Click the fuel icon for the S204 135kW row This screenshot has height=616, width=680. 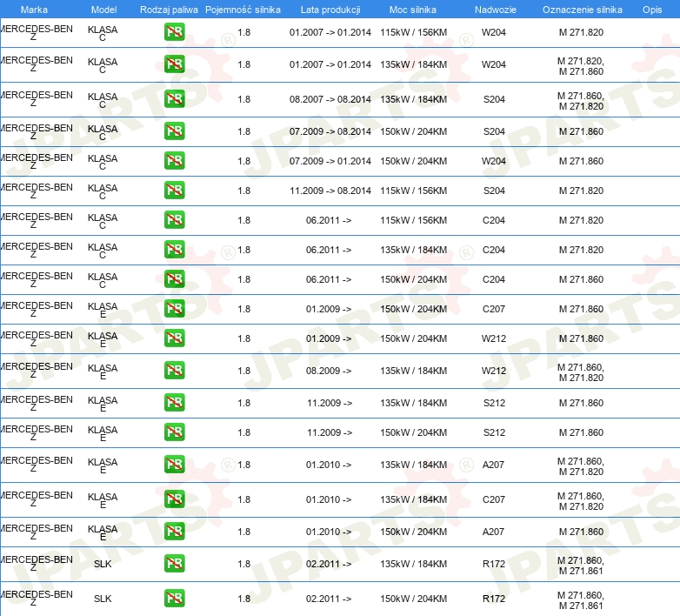click(x=174, y=99)
